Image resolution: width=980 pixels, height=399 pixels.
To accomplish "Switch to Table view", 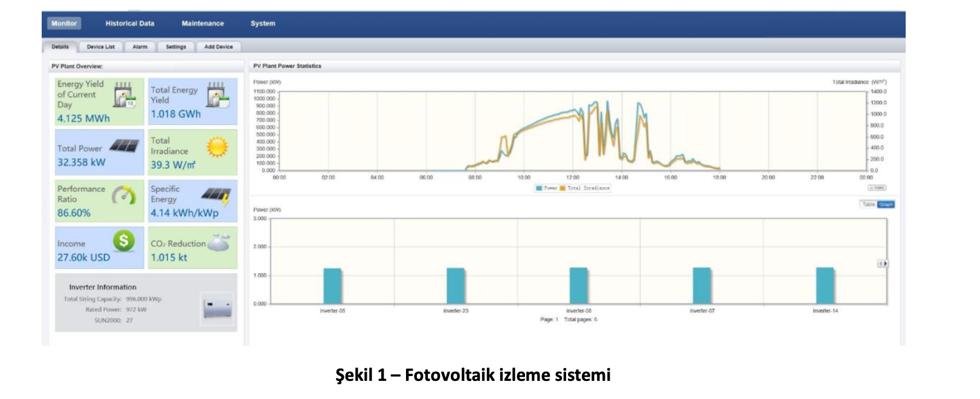I will click(x=868, y=205).
